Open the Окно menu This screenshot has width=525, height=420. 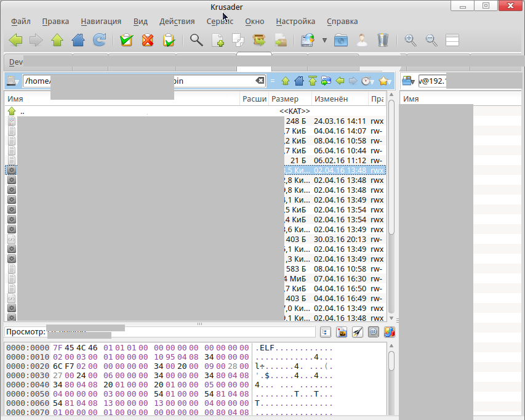click(x=254, y=22)
